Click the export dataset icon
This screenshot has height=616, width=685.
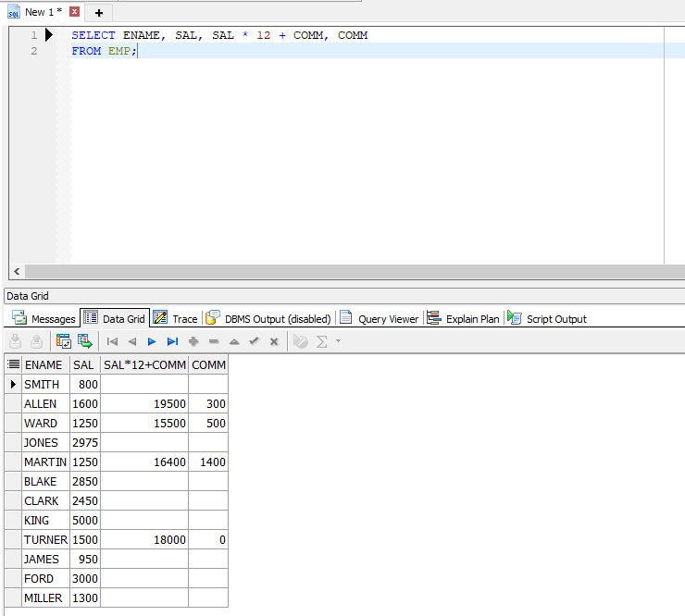[85, 341]
